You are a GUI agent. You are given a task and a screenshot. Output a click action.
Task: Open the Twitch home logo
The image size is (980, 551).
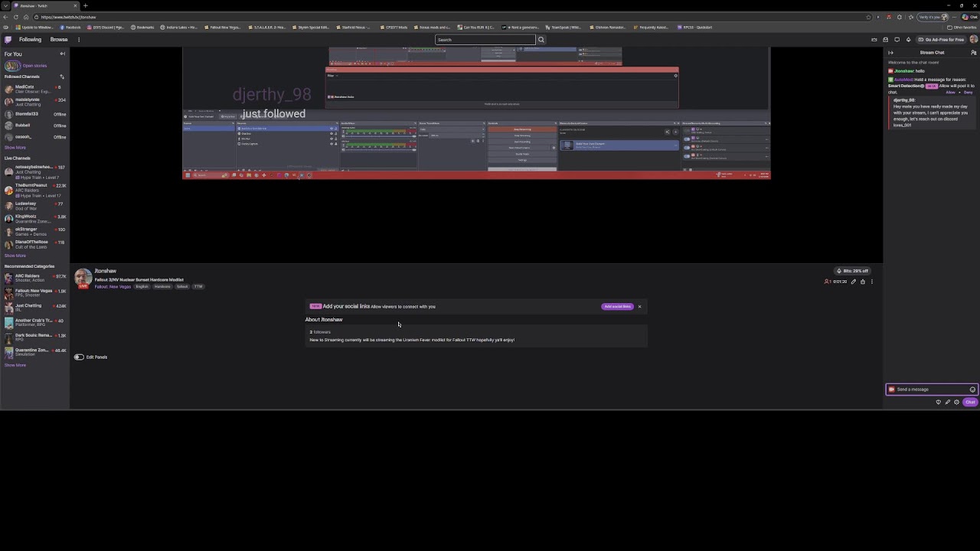click(8, 40)
